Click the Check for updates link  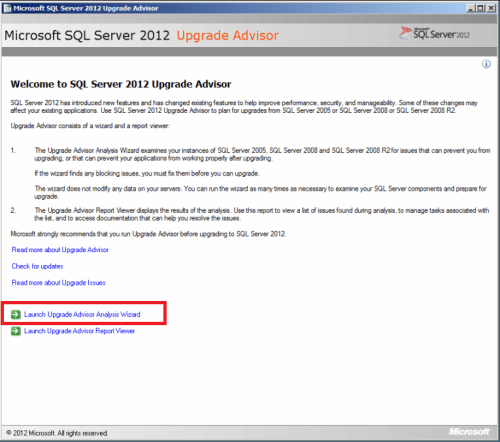[37, 266]
